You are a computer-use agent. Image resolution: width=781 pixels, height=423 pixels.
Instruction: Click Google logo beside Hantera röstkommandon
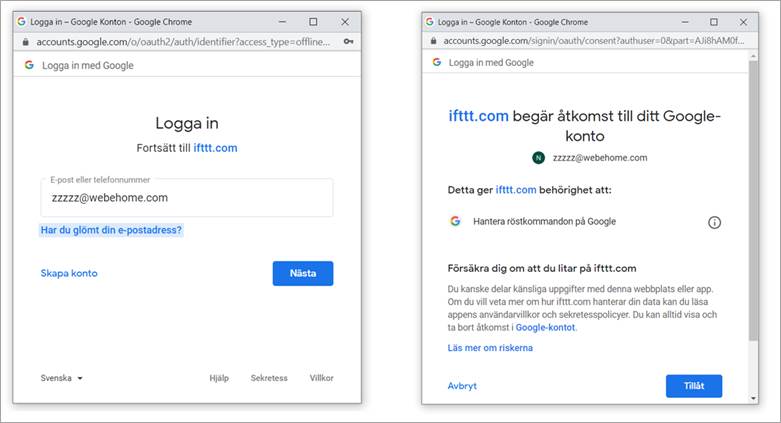(x=455, y=221)
